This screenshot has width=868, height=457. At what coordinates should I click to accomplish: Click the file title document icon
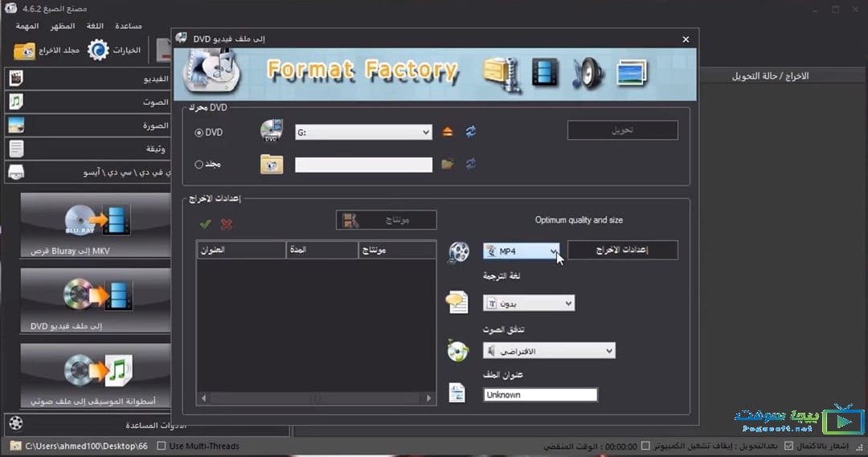click(x=457, y=394)
